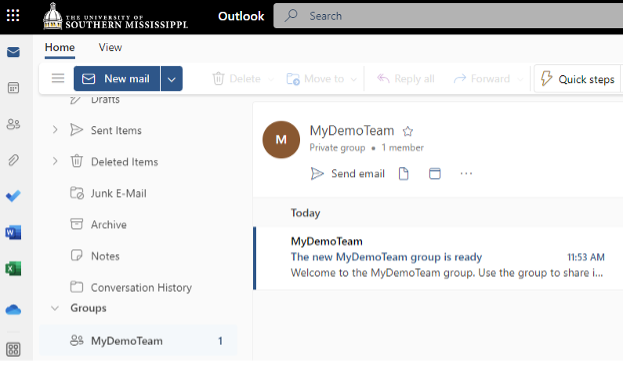Expand the Deleted Items folder chevron
The height and width of the screenshot is (368, 624).
coord(55,161)
